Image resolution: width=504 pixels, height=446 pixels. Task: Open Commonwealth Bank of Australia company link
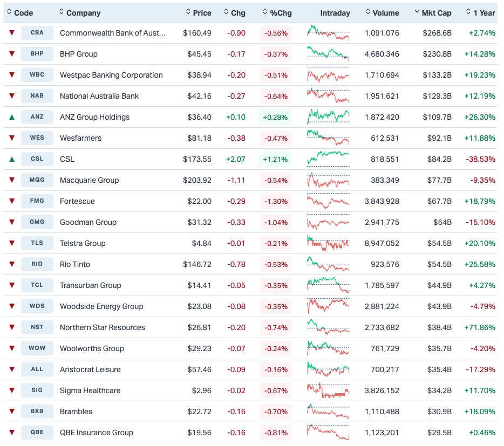pos(113,33)
